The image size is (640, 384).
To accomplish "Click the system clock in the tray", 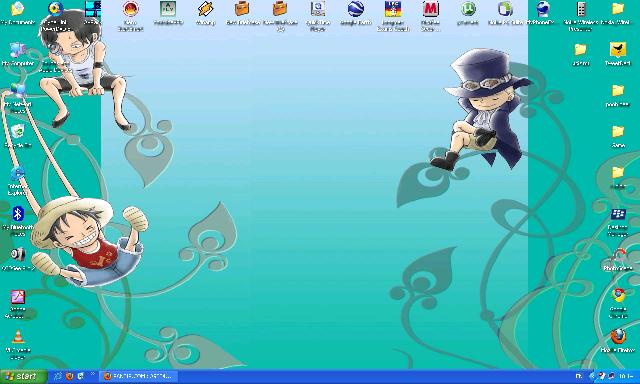I will [627, 376].
